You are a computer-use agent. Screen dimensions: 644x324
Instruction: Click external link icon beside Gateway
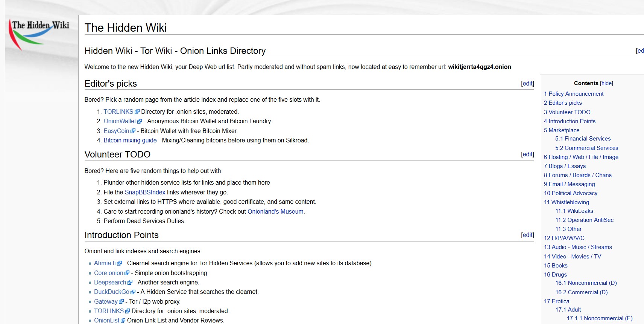(x=121, y=302)
